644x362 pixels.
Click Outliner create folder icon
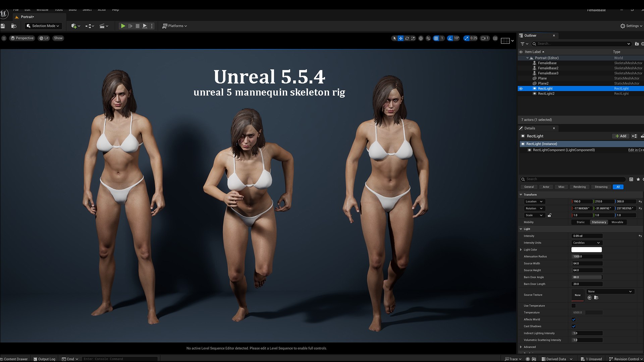[x=637, y=44]
